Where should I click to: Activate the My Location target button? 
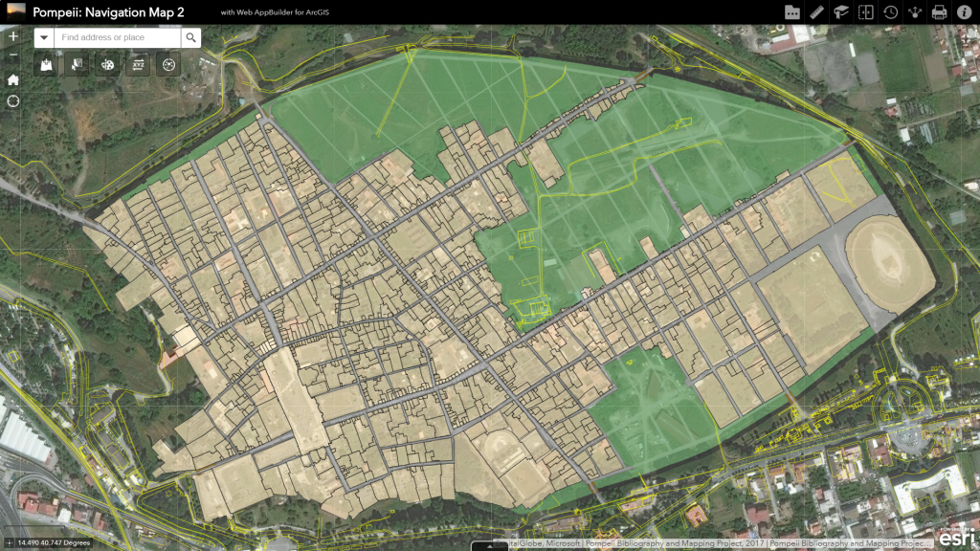pyautogui.click(x=13, y=100)
